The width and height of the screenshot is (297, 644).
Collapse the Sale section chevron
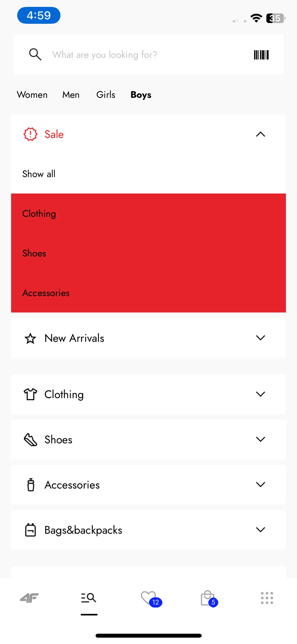[260, 134]
